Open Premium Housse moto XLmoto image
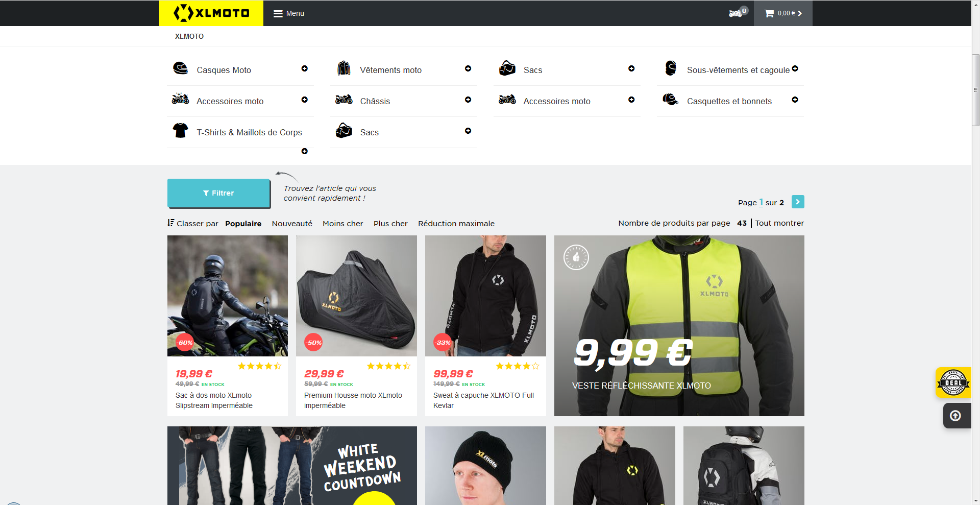 point(356,296)
